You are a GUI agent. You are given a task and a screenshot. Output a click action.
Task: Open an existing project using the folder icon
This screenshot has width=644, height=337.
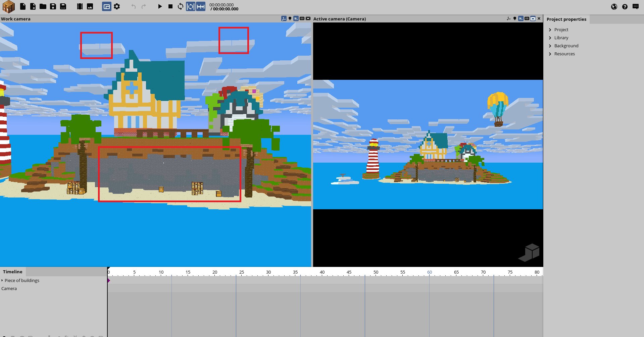(x=43, y=6)
